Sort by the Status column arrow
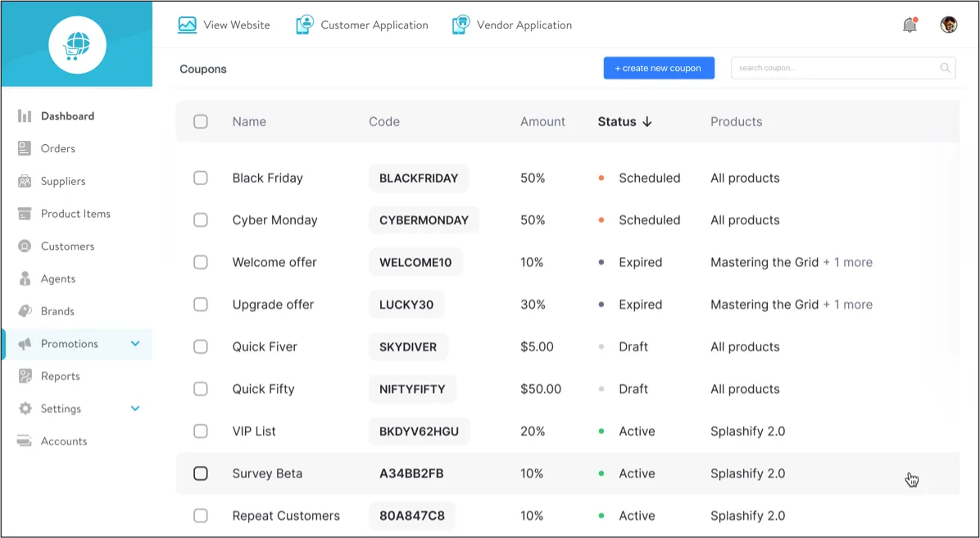 647,122
